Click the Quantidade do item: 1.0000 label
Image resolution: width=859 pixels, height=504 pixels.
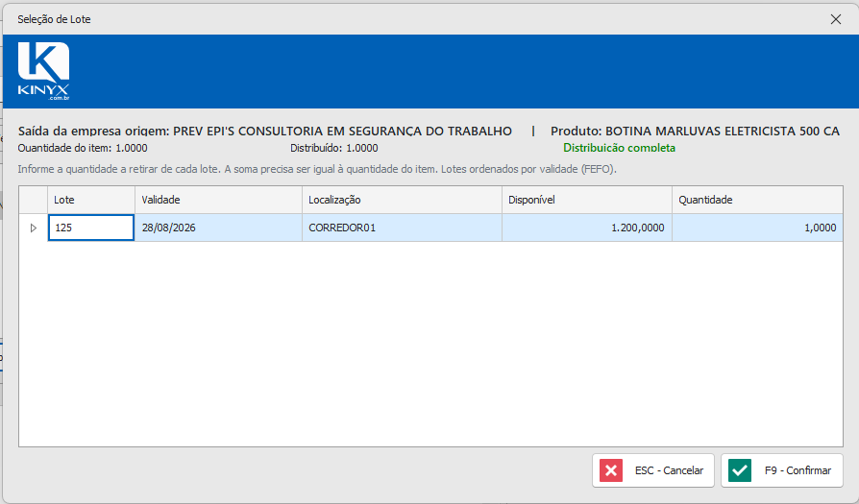[83, 148]
